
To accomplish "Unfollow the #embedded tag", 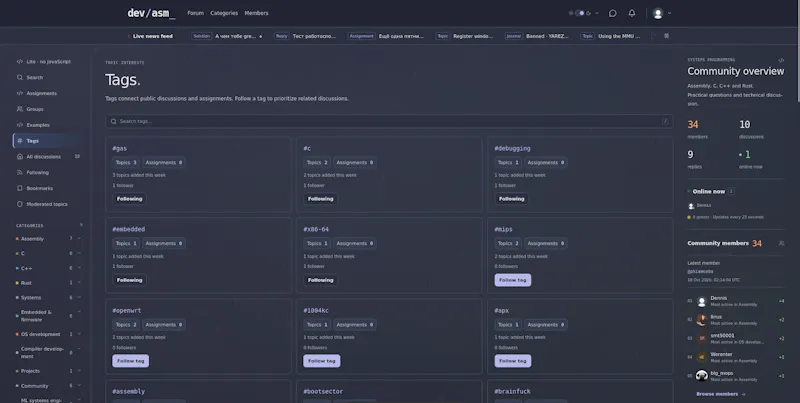I will pyautogui.click(x=129, y=280).
